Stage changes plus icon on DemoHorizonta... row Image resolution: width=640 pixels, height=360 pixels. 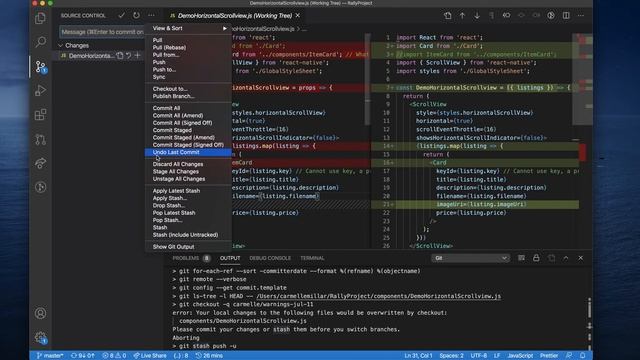(138, 56)
